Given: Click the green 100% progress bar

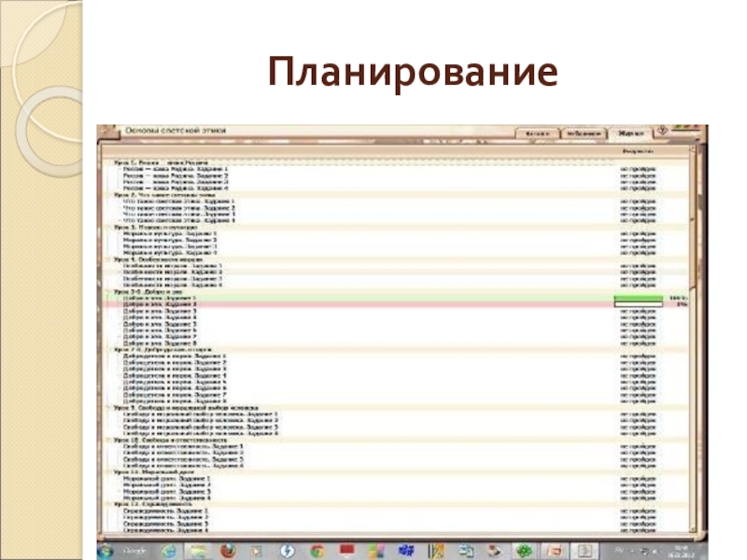Looking at the screenshot, I should (x=639, y=298).
